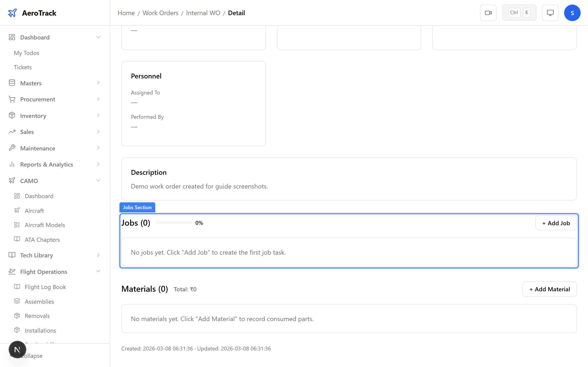The width and height of the screenshot is (588, 367).
Task: Click the Inventory box icon
Action: 12,116
